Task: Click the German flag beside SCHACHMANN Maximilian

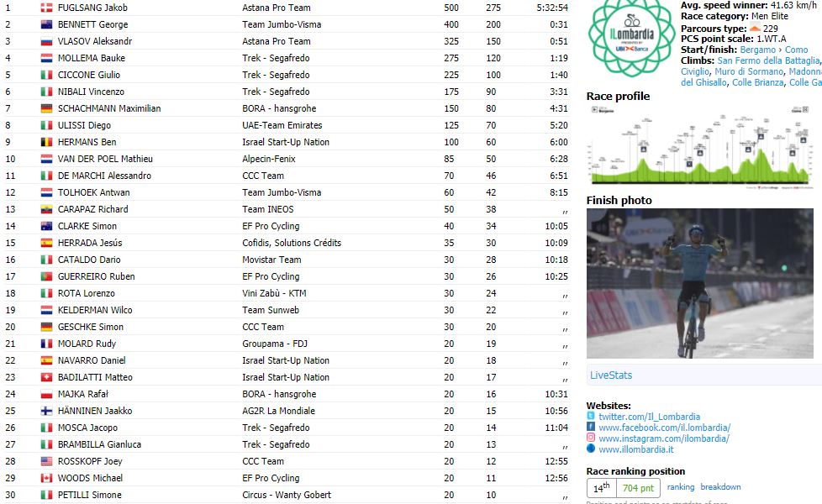Action: (x=47, y=108)
